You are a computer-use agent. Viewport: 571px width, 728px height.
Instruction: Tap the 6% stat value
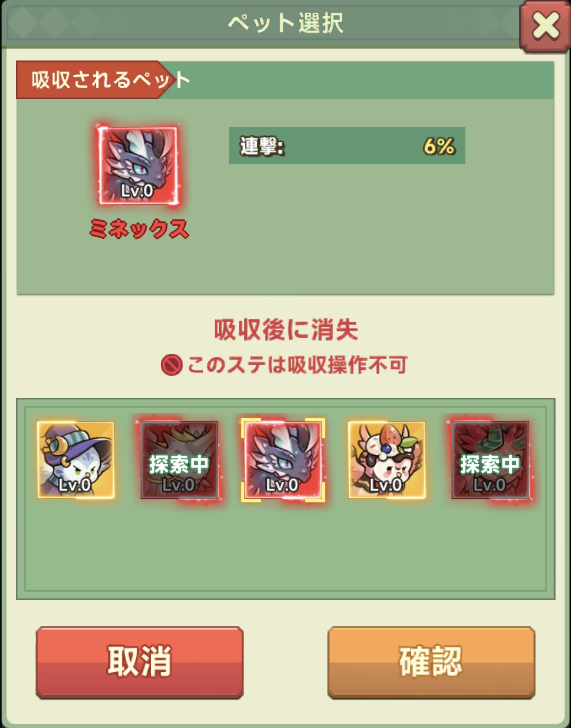(x=439, y=145)
